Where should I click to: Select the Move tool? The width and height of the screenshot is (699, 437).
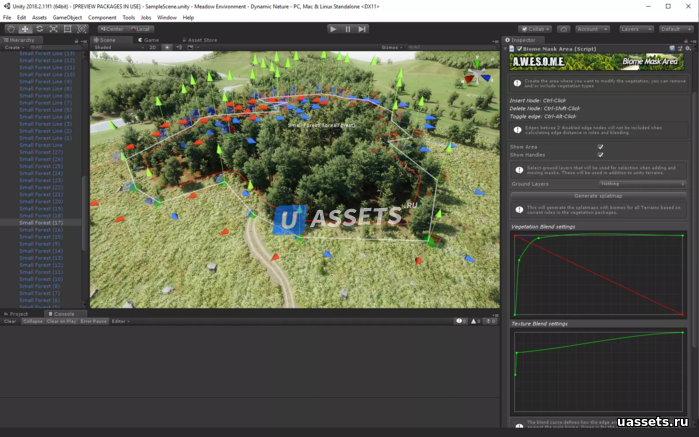(x=25, y=29)
